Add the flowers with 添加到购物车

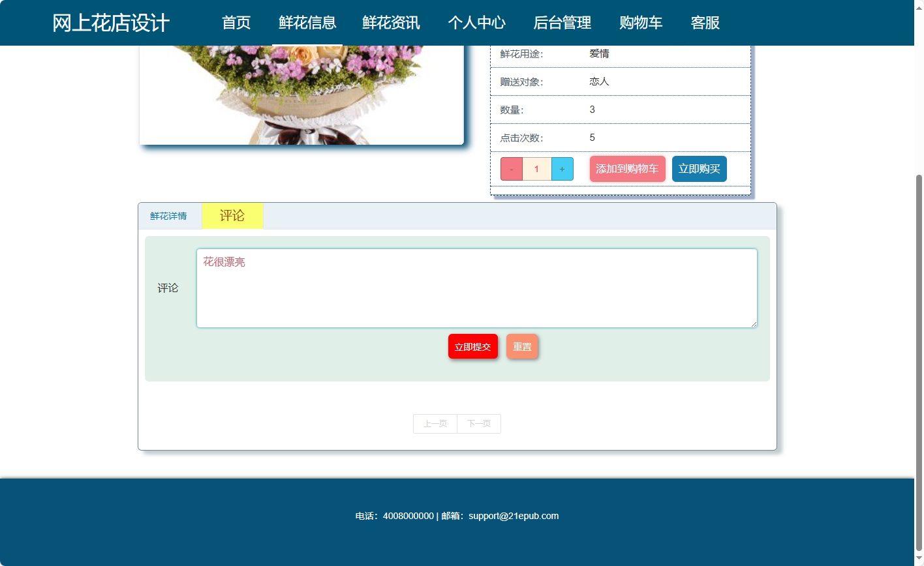(626, 168)
